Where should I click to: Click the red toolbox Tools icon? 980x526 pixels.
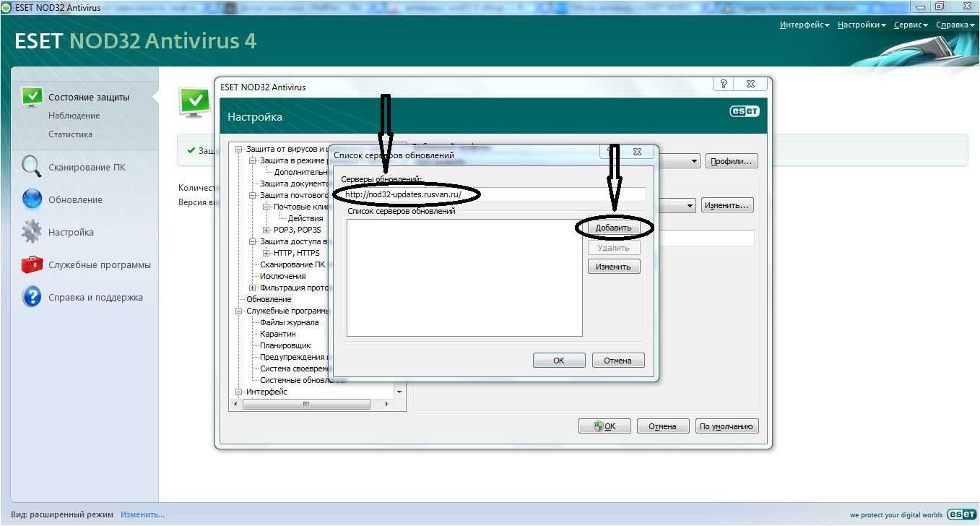coord(32,264)
